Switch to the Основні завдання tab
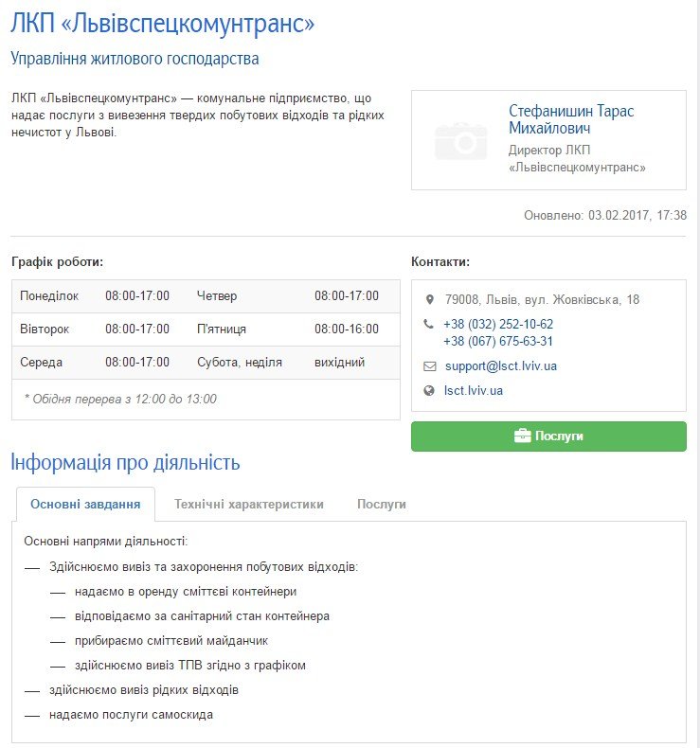700x748 pixels. pos(85,504)
